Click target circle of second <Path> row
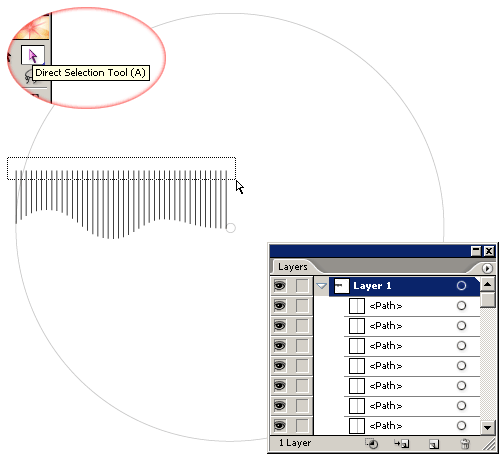The height and width of the screenshot is (460, 500). click(x=461, y=326)
